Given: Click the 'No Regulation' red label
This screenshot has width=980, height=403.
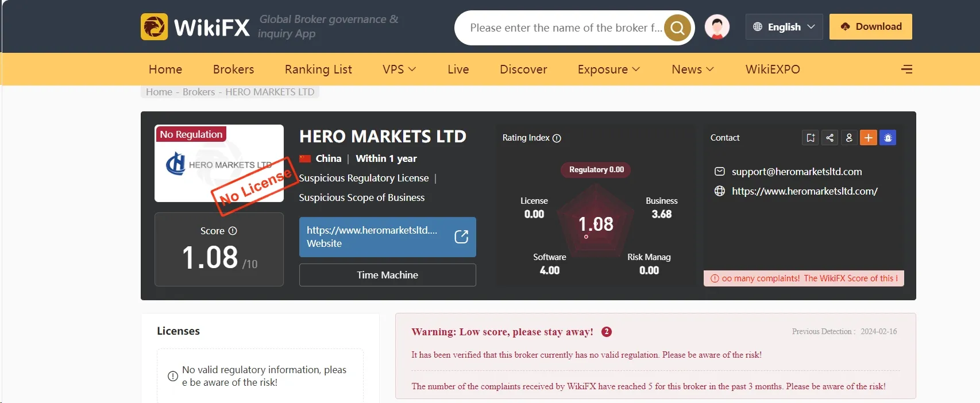Looking at the screenshot, I should click(191, 134).
